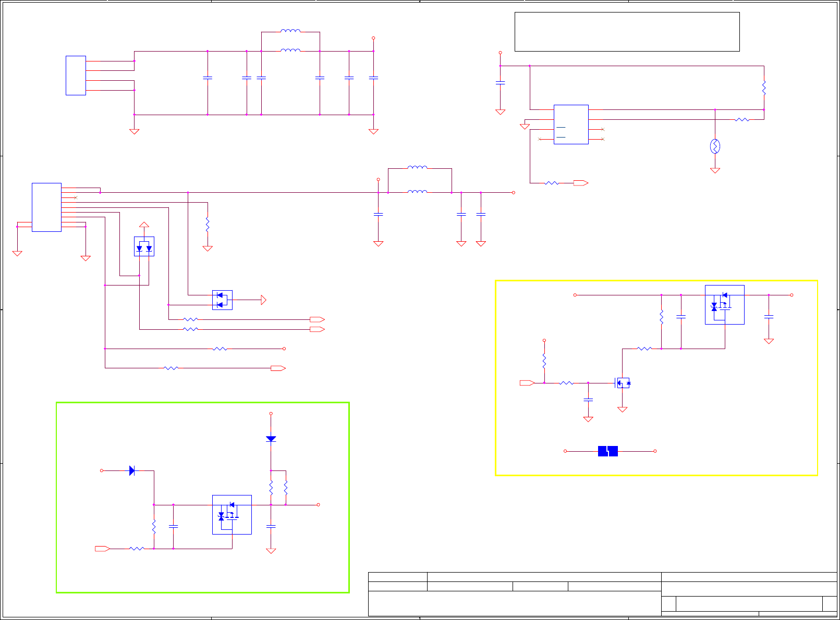The image size is (840, 620).
Task: Click the vertical resistor at far top right
Action: click(x=764, y=88)
